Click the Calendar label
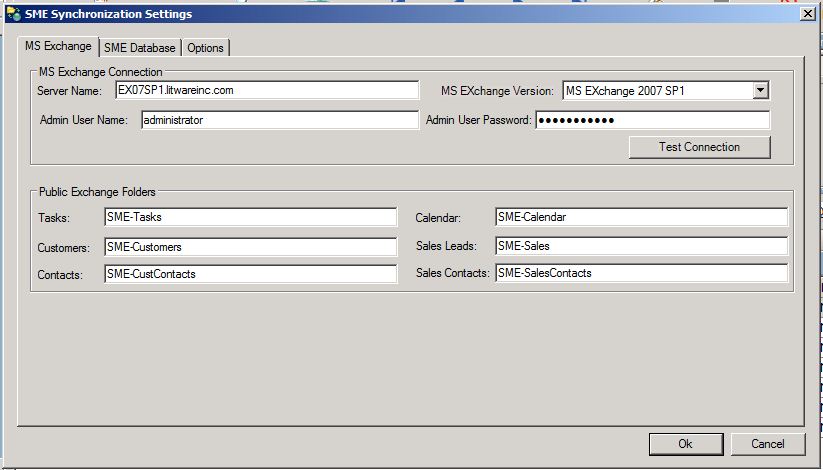This screenshot has width=823, height=470. (x=438, y=217)
